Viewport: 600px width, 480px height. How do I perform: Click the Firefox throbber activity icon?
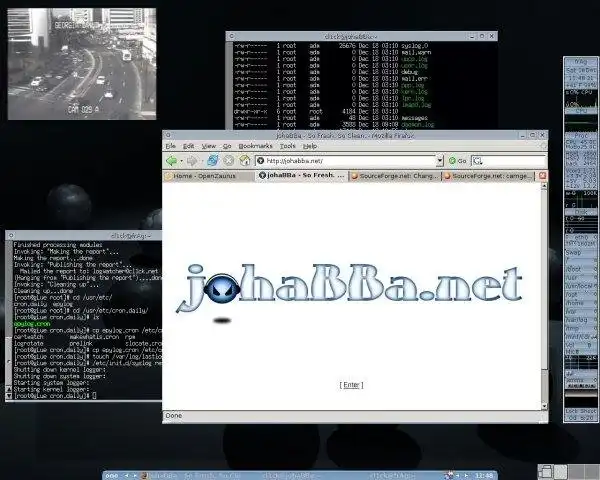pos(543,146)
